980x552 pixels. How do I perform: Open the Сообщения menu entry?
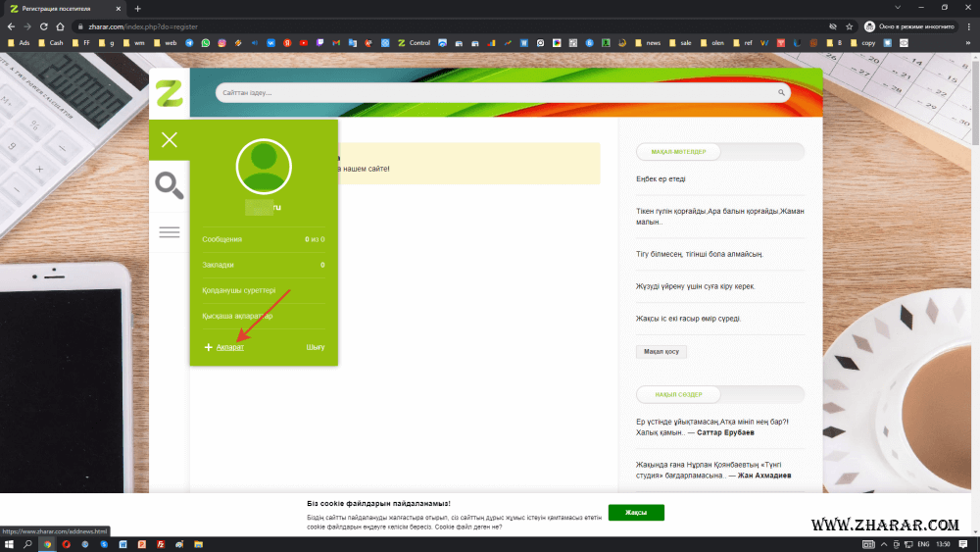pyautogui.click(x=222, y=239)
